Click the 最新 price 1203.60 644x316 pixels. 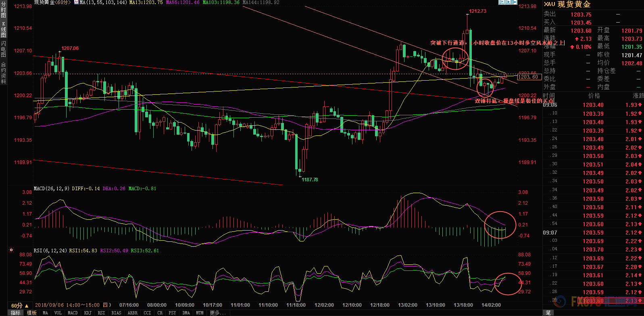click(x=581, y=31)
